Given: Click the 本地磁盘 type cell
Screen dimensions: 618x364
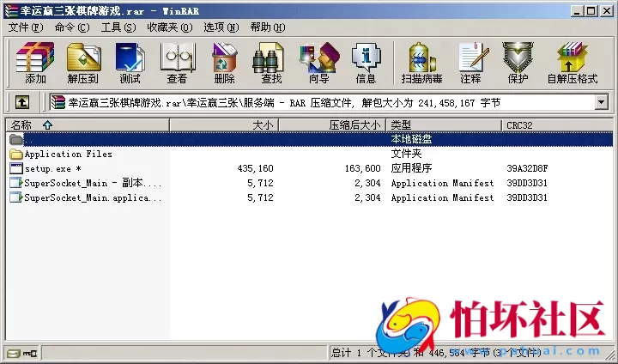Looking at the screenshot, I should coord(411,139).
